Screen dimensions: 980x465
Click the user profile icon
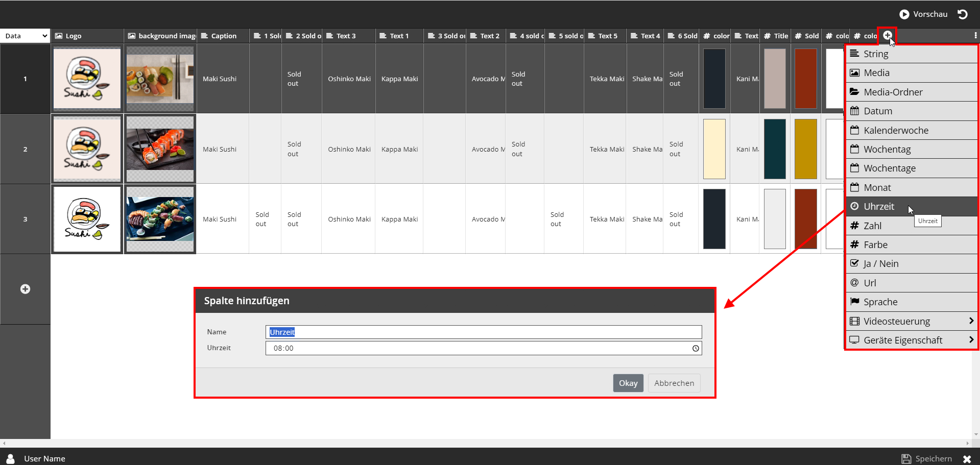[x=10, y=458]
